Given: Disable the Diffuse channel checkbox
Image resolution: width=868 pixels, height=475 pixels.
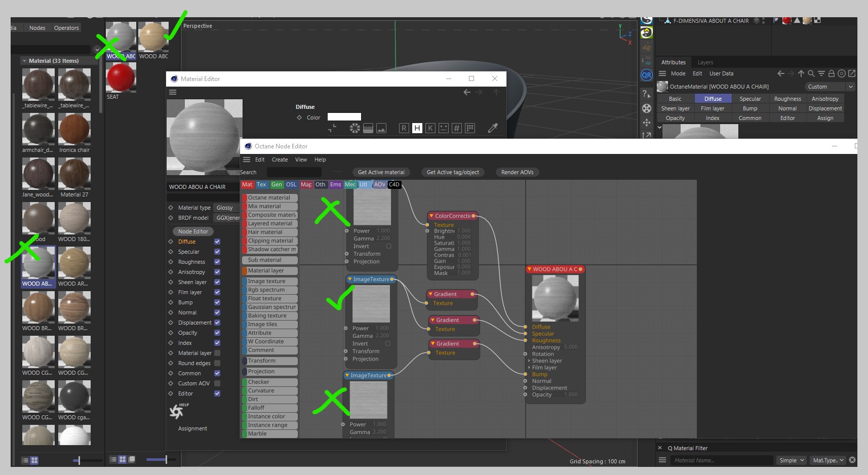Looking at the screenshot, I should (217, 242).
